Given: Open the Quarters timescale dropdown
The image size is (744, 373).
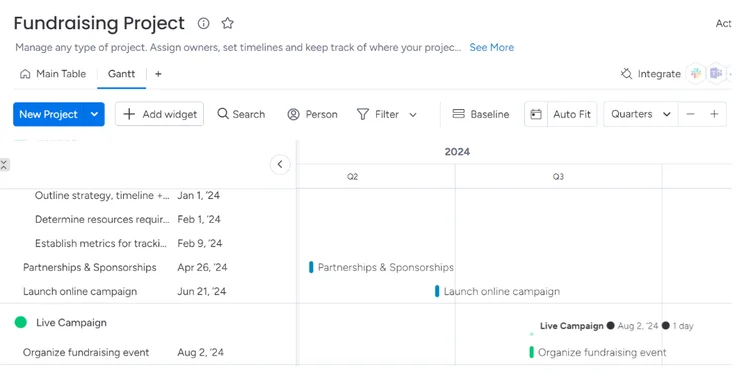Looking at the screenshot, I should coord(641,114).
